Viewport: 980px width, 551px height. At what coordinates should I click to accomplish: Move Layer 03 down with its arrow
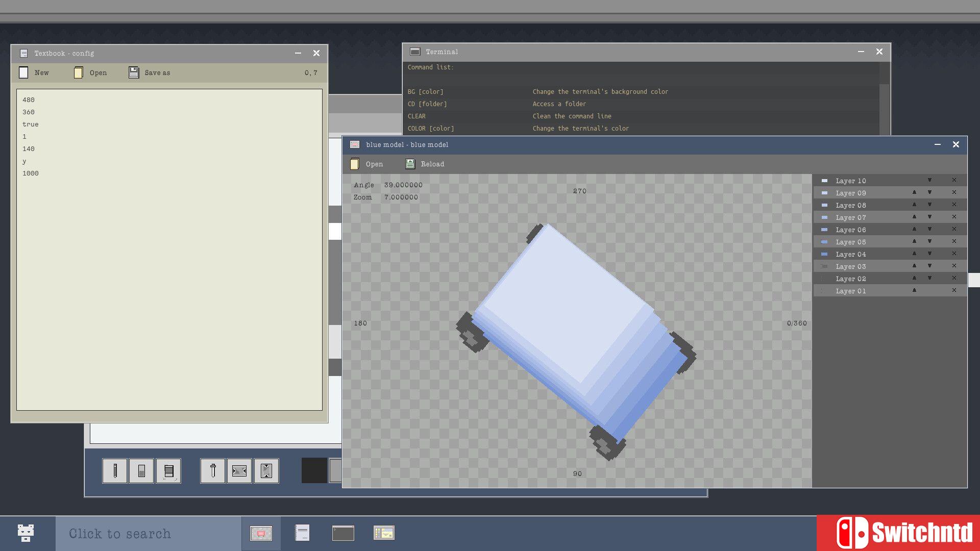pyautogui.click(x=929, y=266)
